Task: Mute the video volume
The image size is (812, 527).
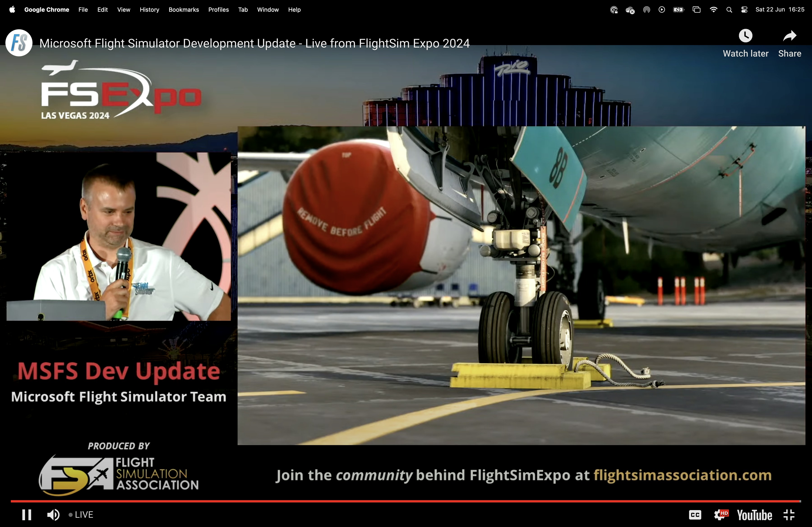Action: click(53, 514)
